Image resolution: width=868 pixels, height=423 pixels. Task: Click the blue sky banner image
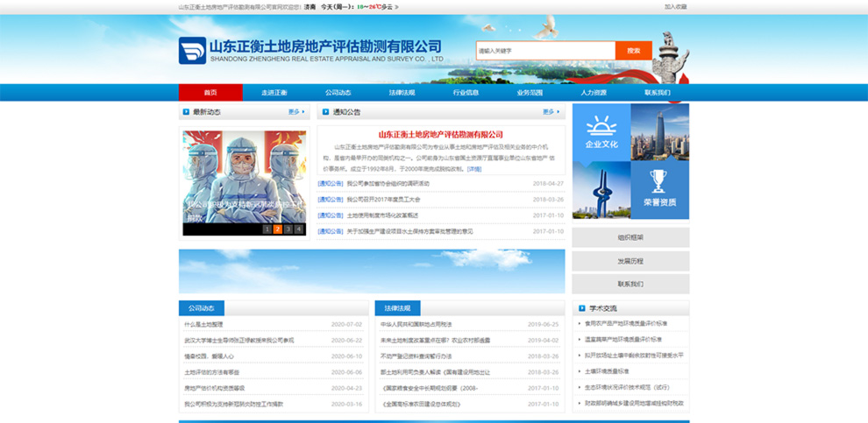tap(372, 271)
